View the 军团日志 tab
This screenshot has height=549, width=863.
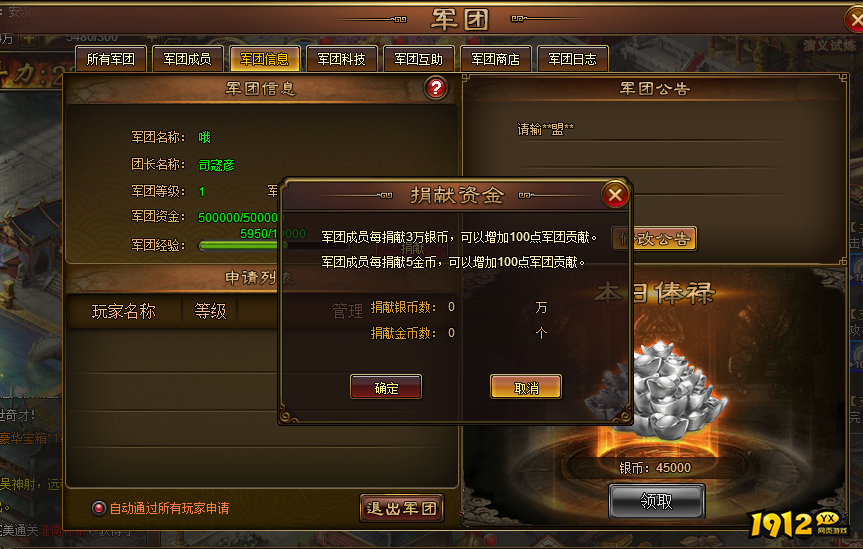pyautogui.click(x=572, y=59)
